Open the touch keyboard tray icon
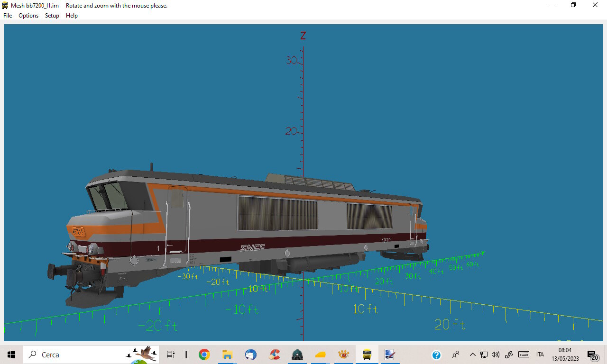Image resolution: width=607 pixels, height=364 pixels. [x=524, y=355]
